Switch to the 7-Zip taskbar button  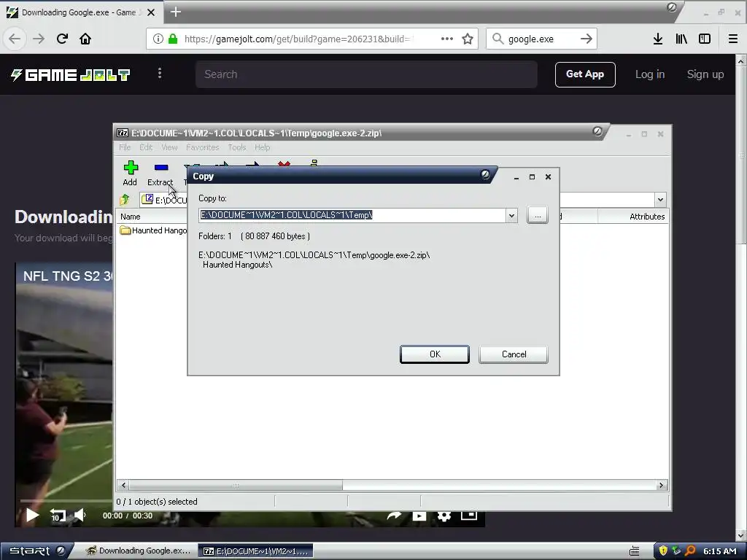pos(255,551)
